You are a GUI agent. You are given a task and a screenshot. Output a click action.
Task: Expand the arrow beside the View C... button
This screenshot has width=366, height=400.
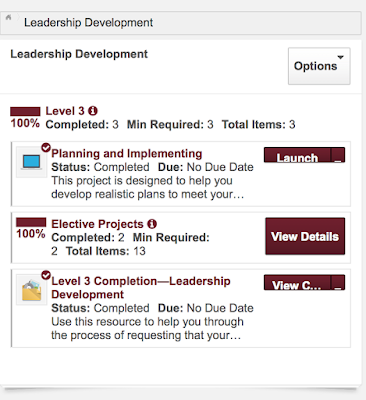pos(338,283)
